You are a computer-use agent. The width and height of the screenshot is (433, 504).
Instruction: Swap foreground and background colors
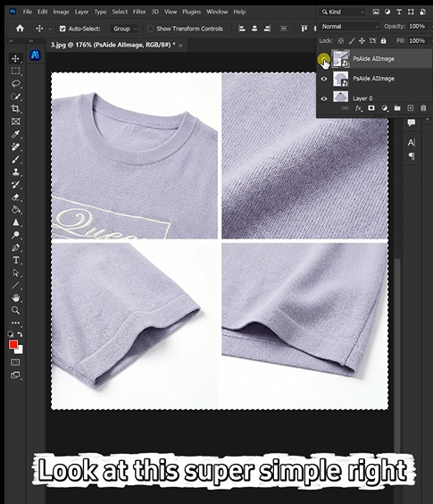(x=20, y=334)
